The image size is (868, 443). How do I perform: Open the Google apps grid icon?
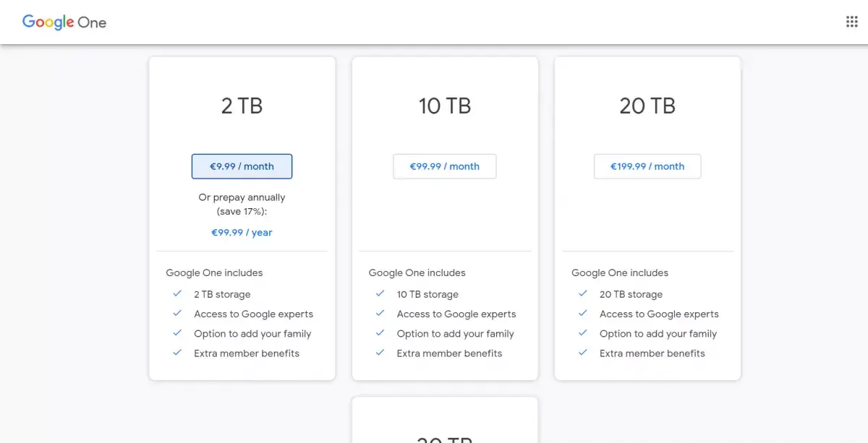[851, 22]
